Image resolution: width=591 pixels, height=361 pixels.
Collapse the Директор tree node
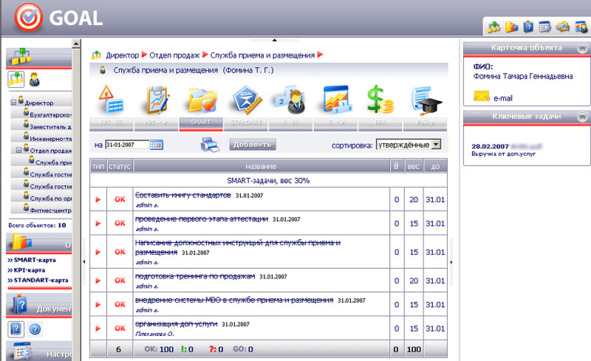point(14,102)
